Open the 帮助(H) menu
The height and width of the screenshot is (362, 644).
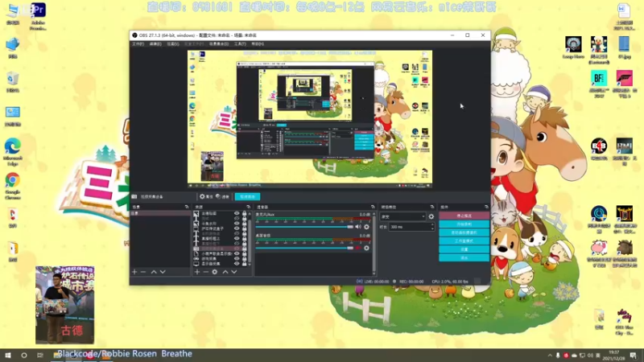pyautogui.click(x=258, y=44)
